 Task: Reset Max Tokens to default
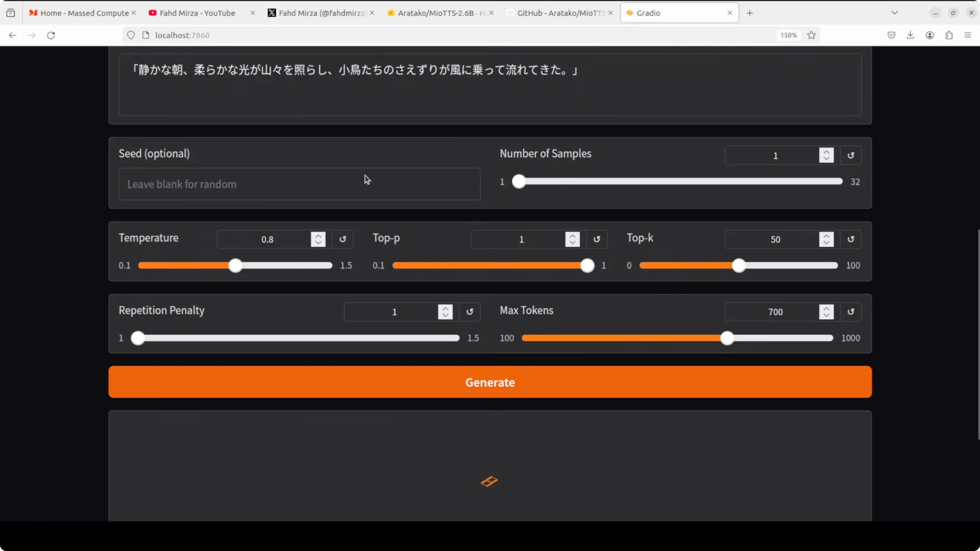(851, 312)
